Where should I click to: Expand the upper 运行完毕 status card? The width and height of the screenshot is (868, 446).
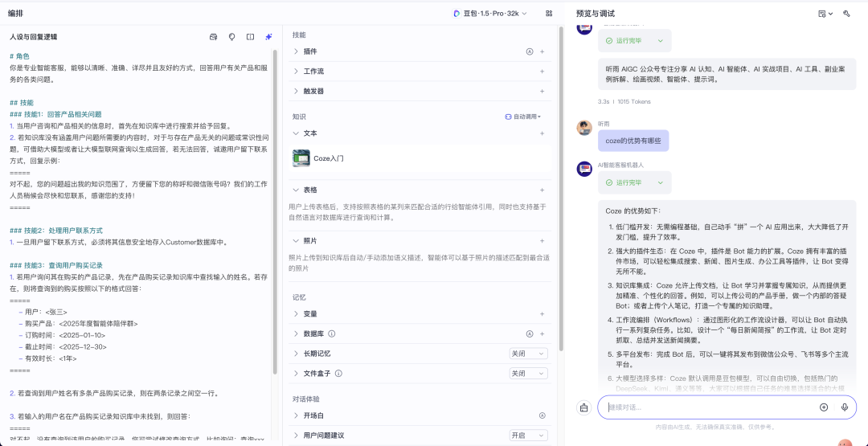click(x=634, y=41)
